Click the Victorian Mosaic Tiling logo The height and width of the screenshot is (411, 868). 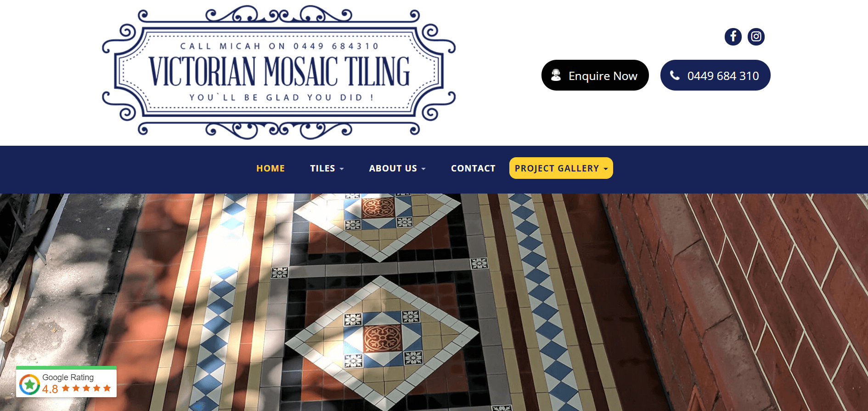tap(279, 72)
